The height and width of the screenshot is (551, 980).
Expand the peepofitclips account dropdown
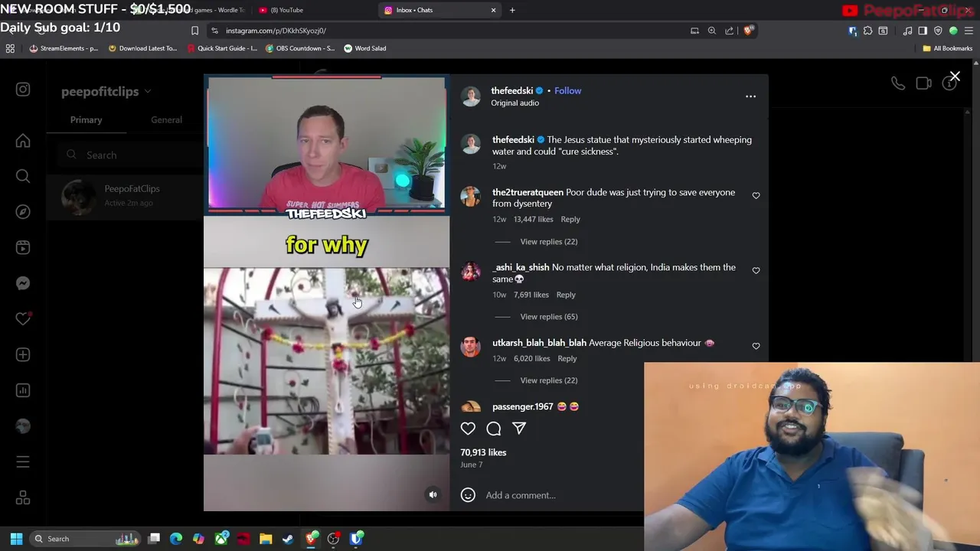tap(106, 91)
